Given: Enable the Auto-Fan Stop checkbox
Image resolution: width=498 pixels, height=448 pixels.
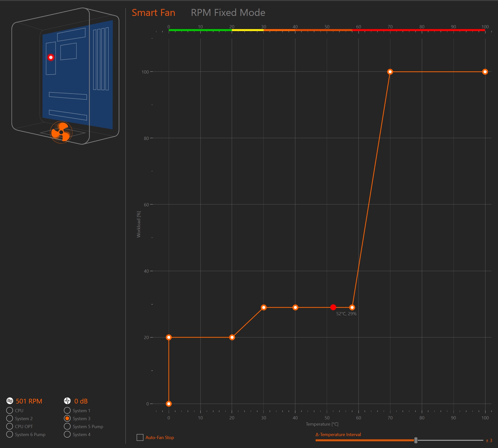Looking at the screenshot, I should pos(140,437).
